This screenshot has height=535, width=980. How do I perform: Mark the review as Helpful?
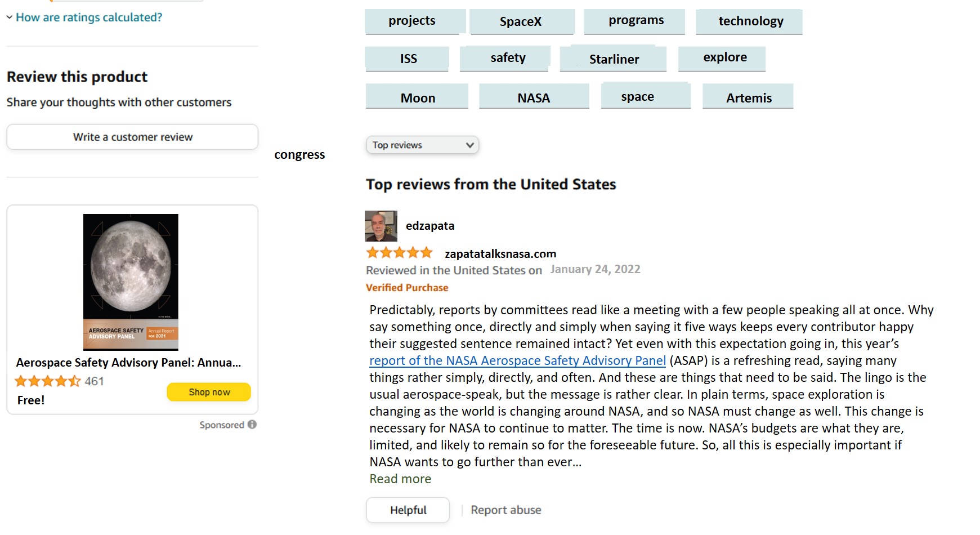coord(408,510)
